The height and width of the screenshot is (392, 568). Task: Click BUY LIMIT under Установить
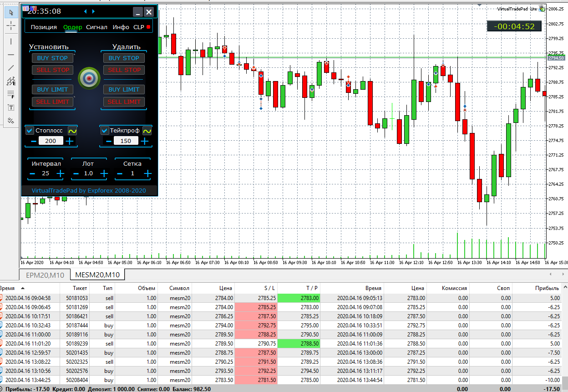click(x=52, y=90)
